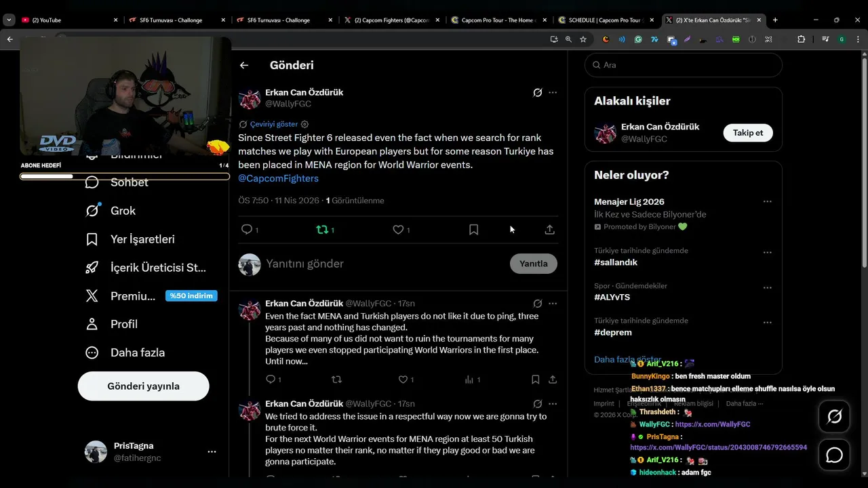Screen dimensions: 868x488
Task: Open the @CapcomFighters mention link
Action: tap(278, 178)
